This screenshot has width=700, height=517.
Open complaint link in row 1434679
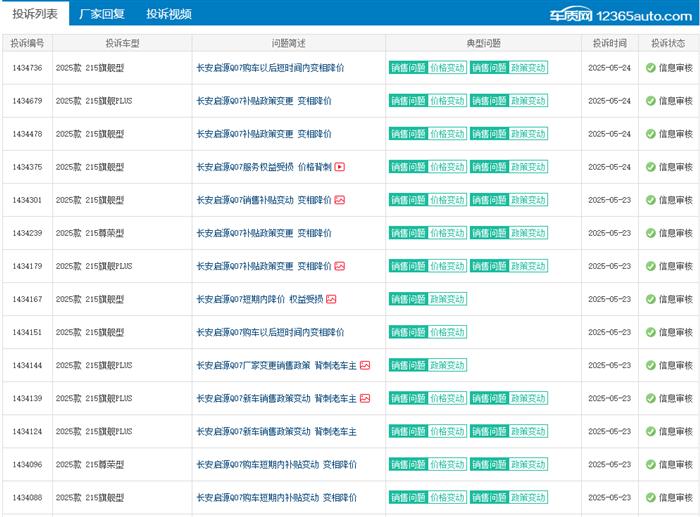coord(264,101)
